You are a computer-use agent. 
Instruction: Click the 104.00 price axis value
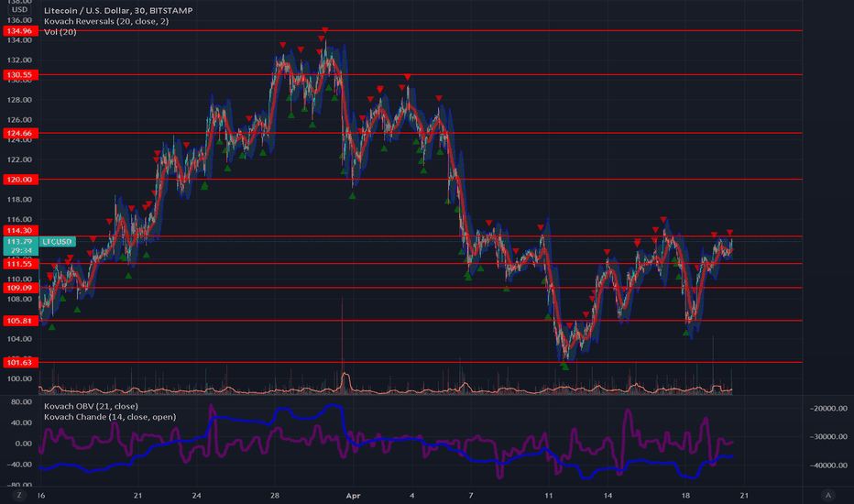pyautogui.click(x=19, y=339)
